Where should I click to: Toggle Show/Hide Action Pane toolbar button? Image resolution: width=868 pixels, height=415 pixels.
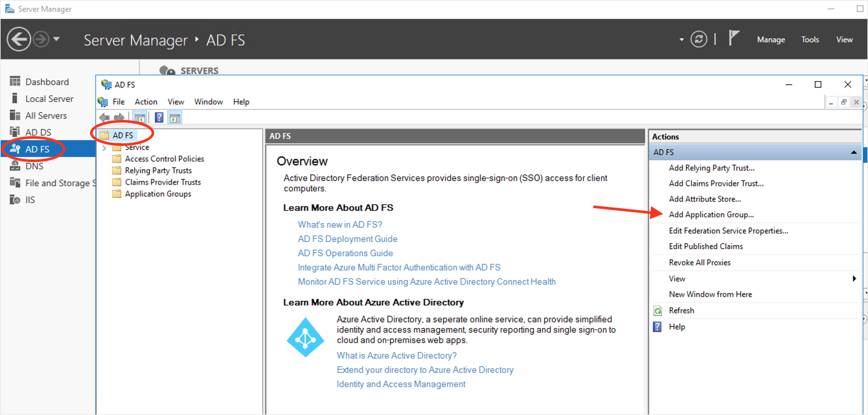175,117
